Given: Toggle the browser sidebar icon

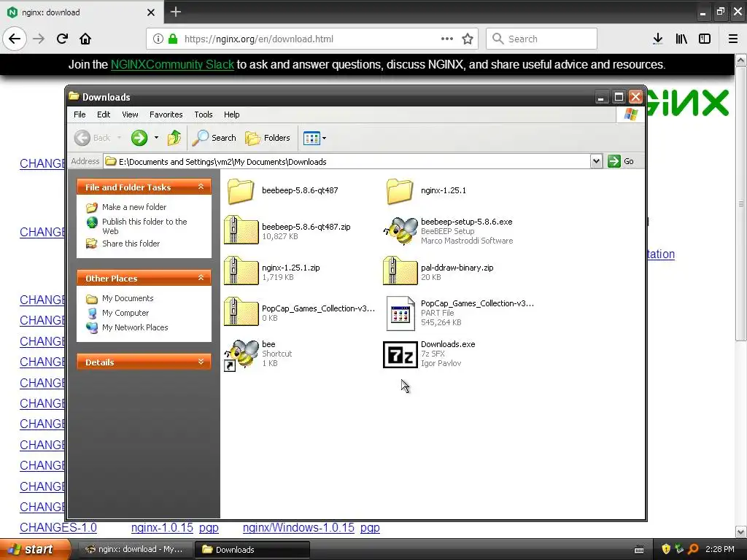Looking at the screenshot, I should (x=705, y=39).
